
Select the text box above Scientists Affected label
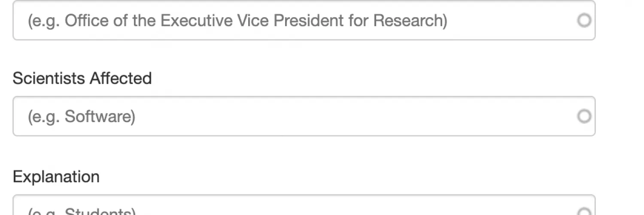pos(301,20)
